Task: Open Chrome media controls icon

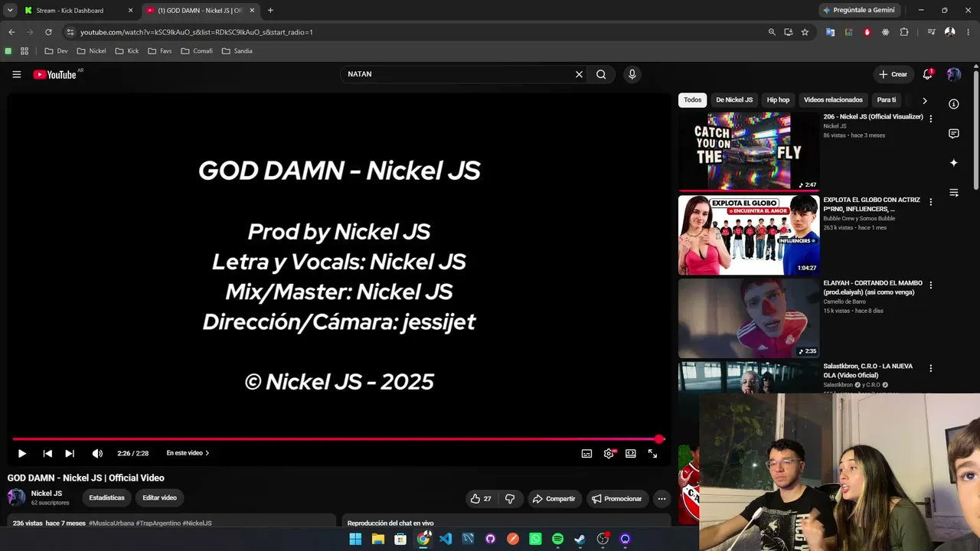Action: (931, 32)
